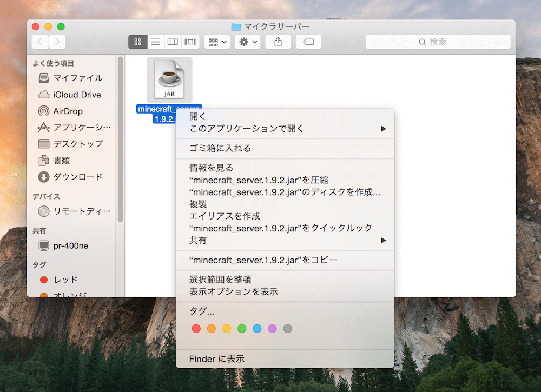541x392 pixels.
Task: Click the Edit Tags oval toolbar icon
Action: tap(308, 42)
